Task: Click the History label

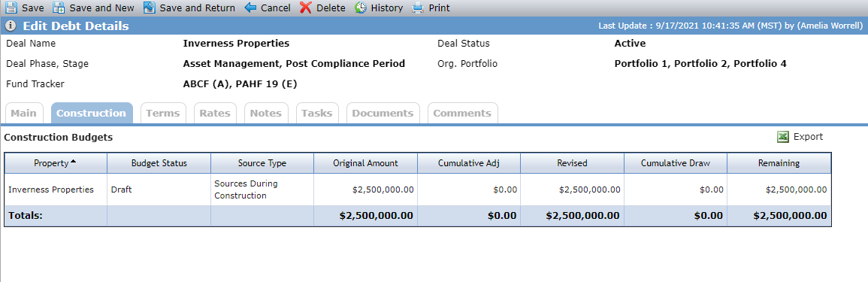Action: 387,8
